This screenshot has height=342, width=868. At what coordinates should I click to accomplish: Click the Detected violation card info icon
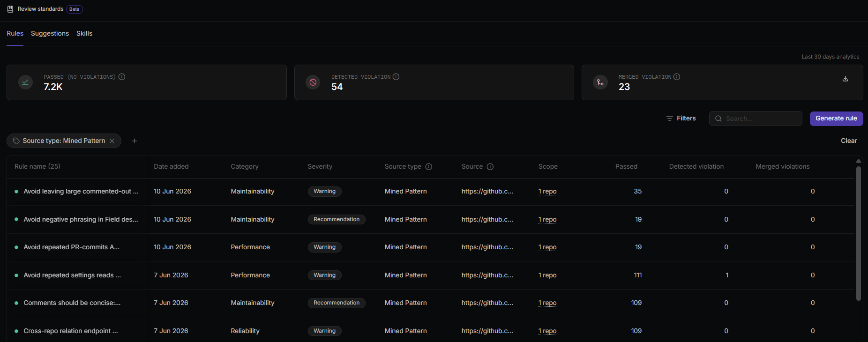[396, 77]
